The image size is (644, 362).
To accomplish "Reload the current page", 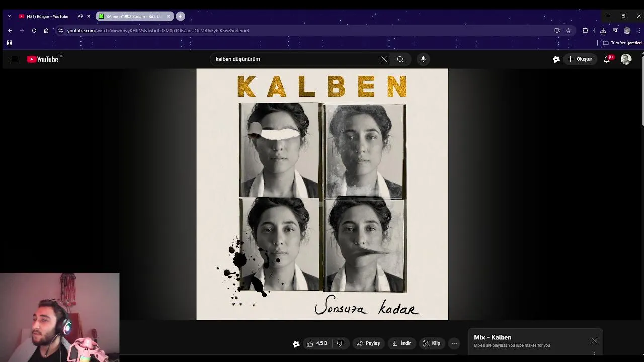I will tap(34, 31).
